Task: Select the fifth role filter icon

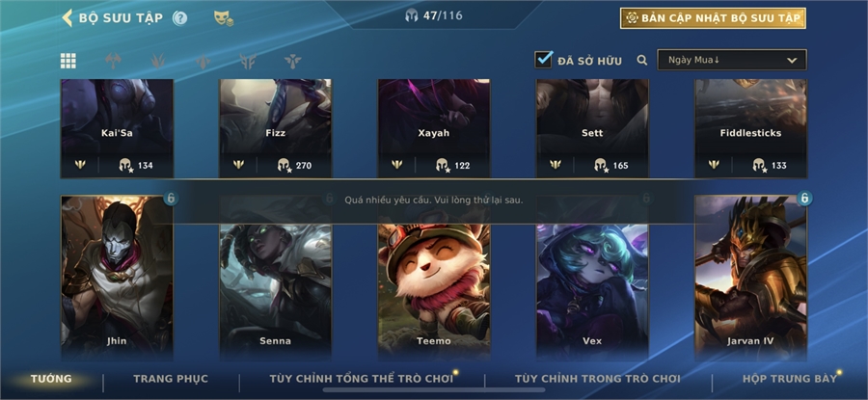Action: point(292,61)
